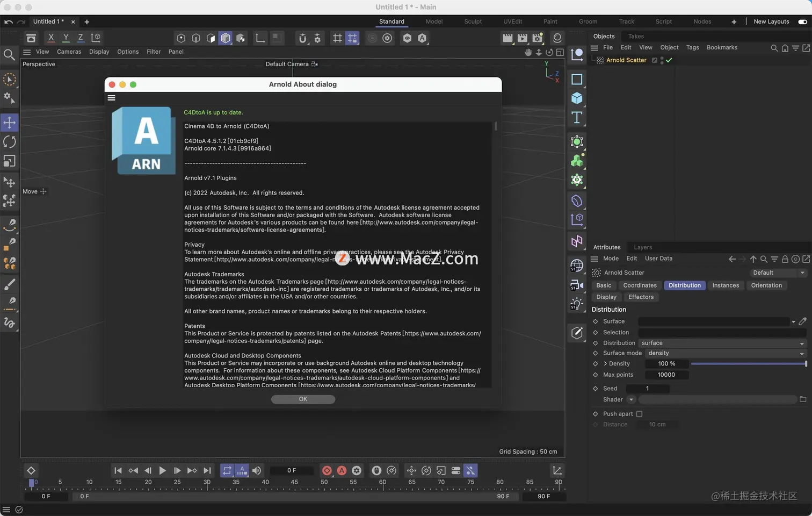Screen dimensions: 812x516
Task: Open a new document tab with plus
Action: click(87, 21)
